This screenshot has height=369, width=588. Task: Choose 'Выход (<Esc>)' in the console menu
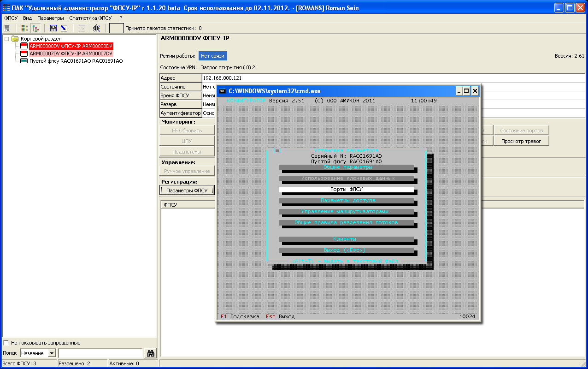(347, 250)
